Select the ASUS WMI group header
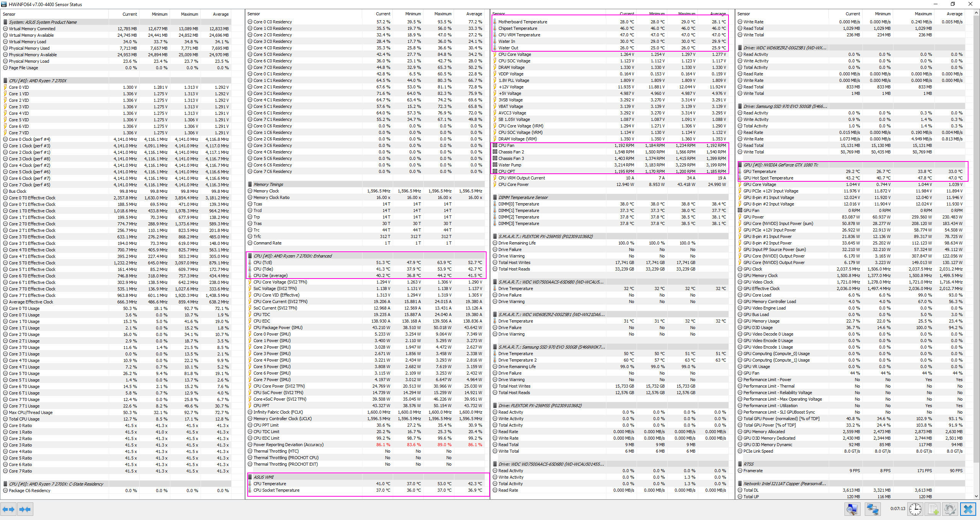 point(264,477)
